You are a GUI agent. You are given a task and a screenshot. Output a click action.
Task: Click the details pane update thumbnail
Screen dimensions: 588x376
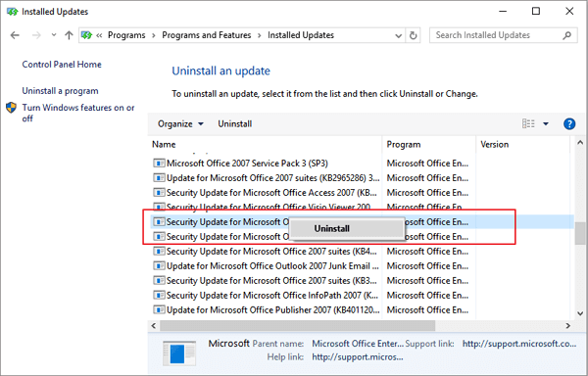[179, 352]
